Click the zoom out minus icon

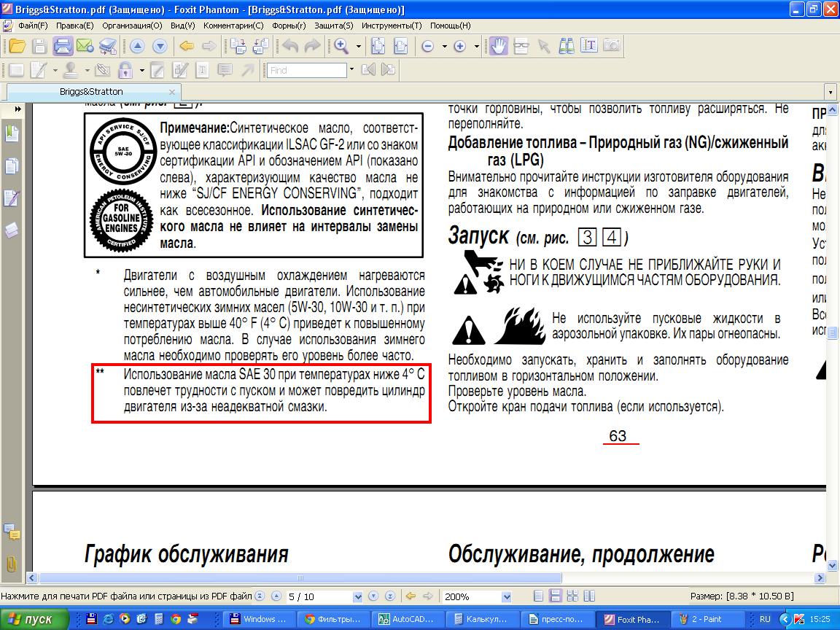coord(428,46)
